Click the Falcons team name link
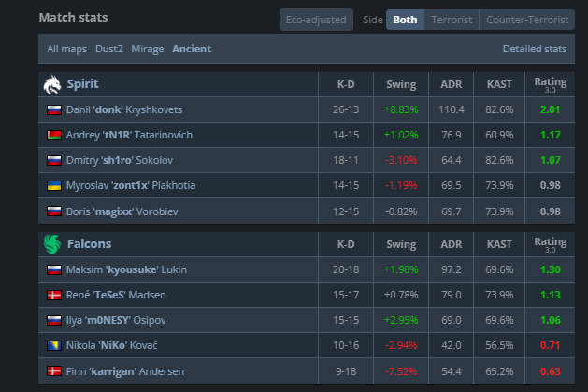588x392 pixels. pos(89,244)
